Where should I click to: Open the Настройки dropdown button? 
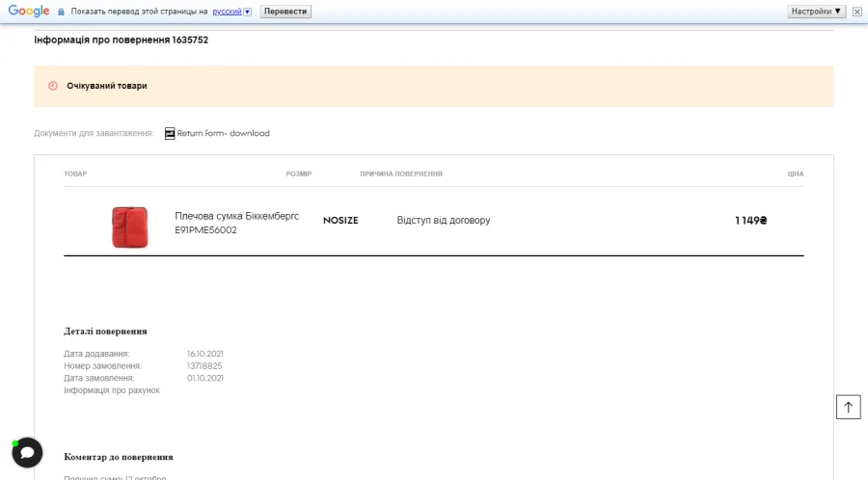click(817, 12)
